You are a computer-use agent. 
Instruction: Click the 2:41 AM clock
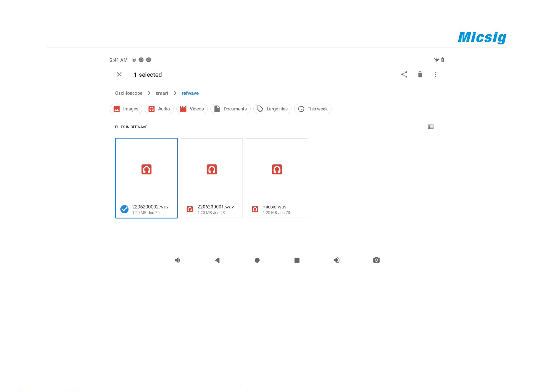119,60
